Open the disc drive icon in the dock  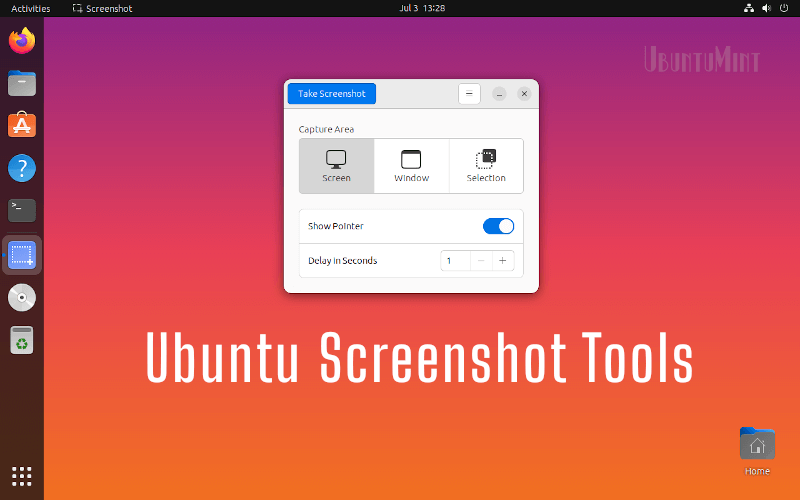click(22, 297)
